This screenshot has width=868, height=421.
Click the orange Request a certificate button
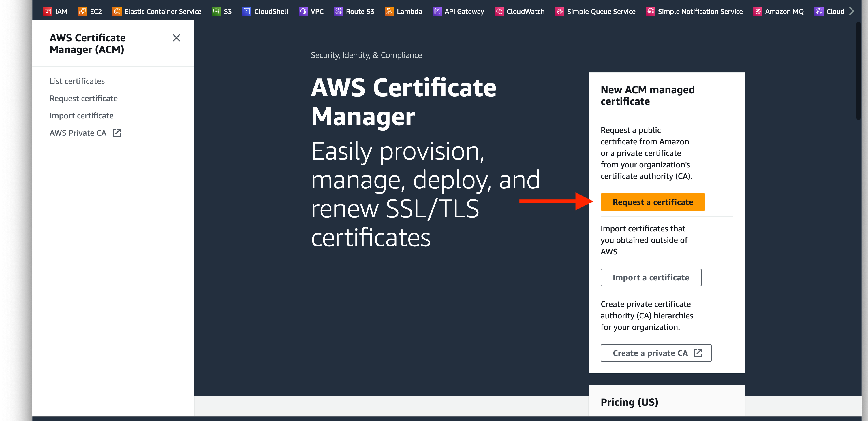click(653, 202)
